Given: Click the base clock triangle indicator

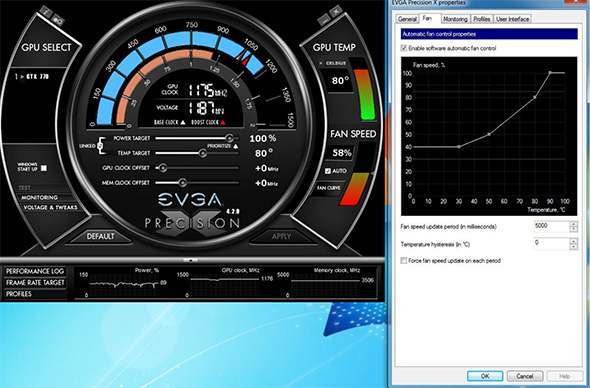Looking at the screenshot, I should tap(183, 122).
